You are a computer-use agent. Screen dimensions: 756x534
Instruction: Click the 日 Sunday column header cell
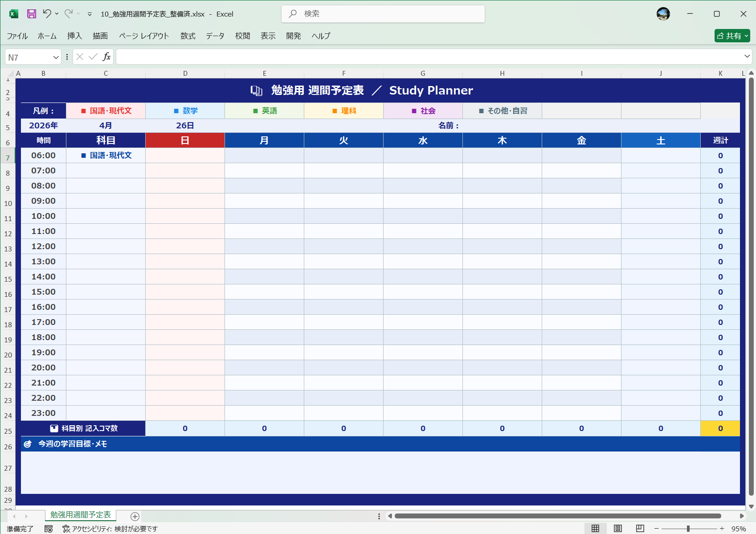(x=185, y=140)
